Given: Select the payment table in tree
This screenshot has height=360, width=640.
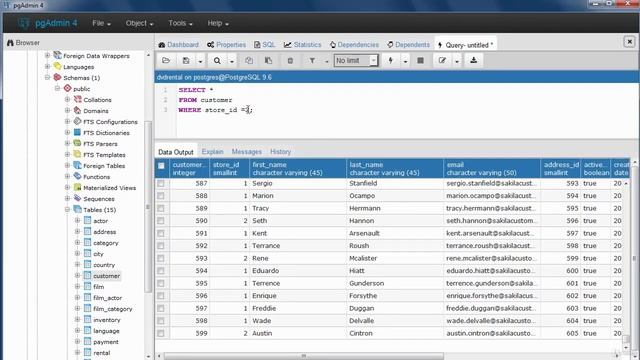Looking at the screenshot, I should (106, 342).
